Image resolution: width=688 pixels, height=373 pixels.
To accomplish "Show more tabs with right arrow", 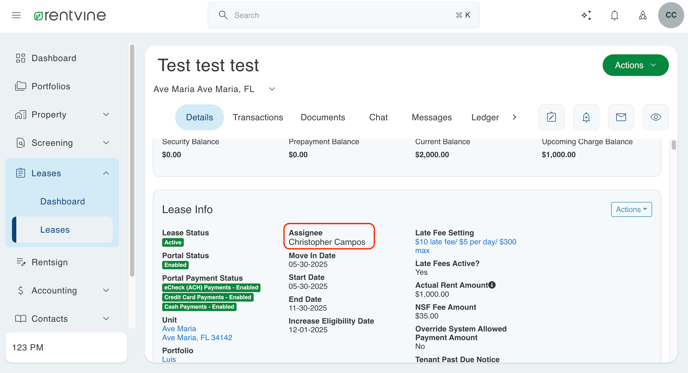I will [514, 117].
